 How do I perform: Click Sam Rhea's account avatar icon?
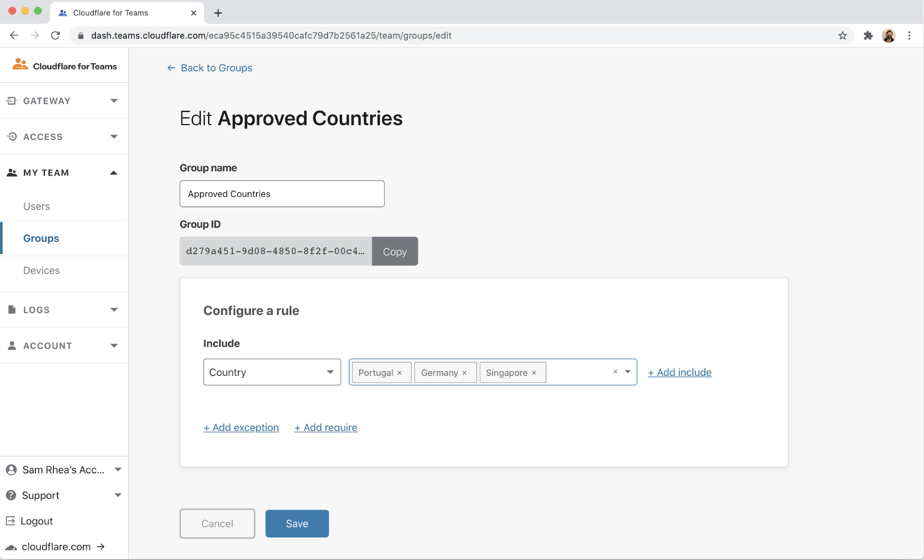(11, 469)
